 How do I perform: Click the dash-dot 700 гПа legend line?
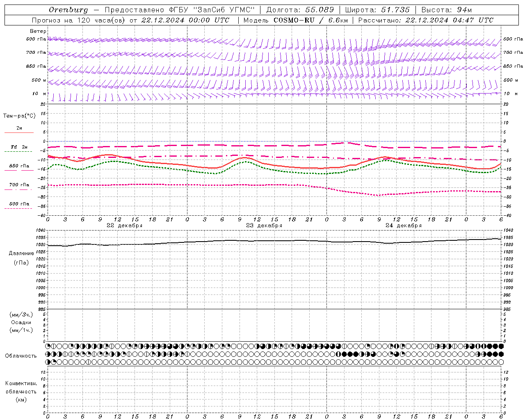(18, 189)
